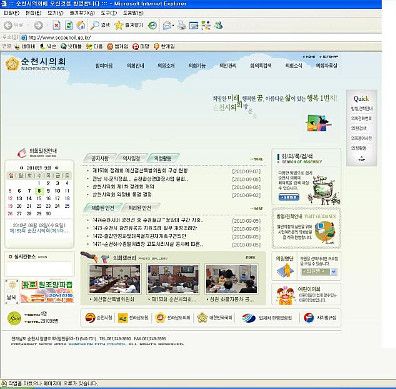Click the blue button in the member search box
The width and height of the screenshot is (396, 389).
point(289,198)
